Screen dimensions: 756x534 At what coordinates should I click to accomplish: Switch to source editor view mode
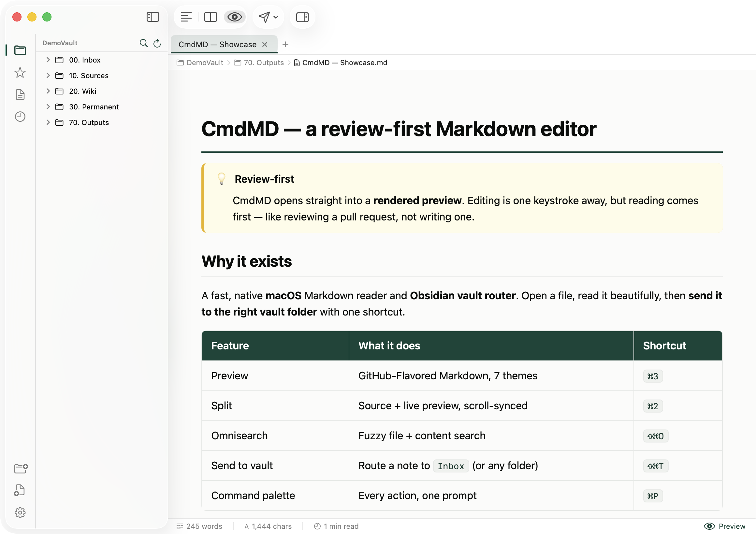coord(186,17)
